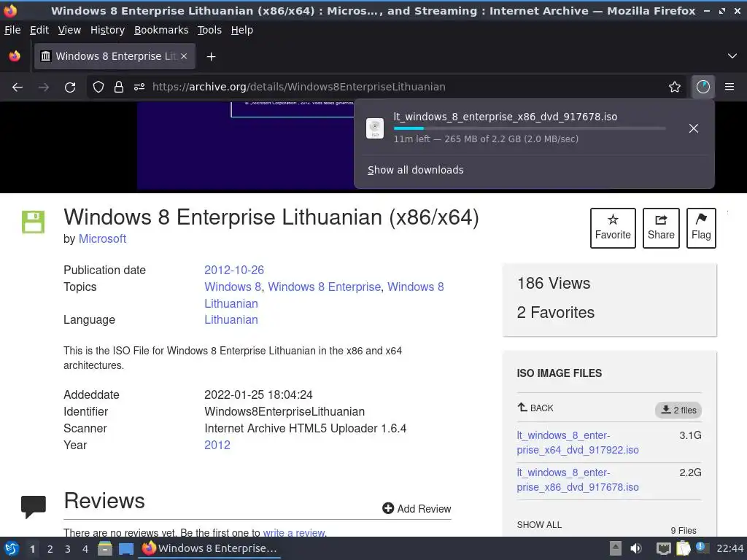The image size is (747, 560).
Task: Open the volume speaker tray icon
Action: point(636,548)
